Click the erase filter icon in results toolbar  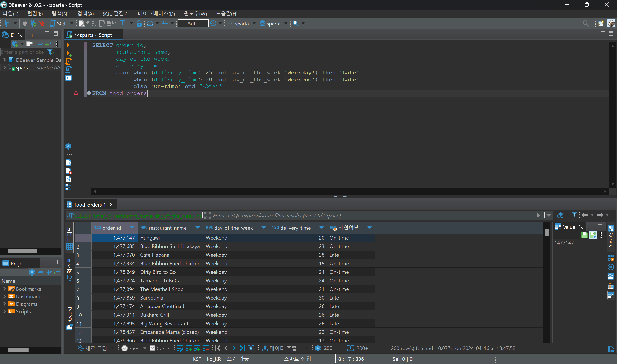(560, 215)
